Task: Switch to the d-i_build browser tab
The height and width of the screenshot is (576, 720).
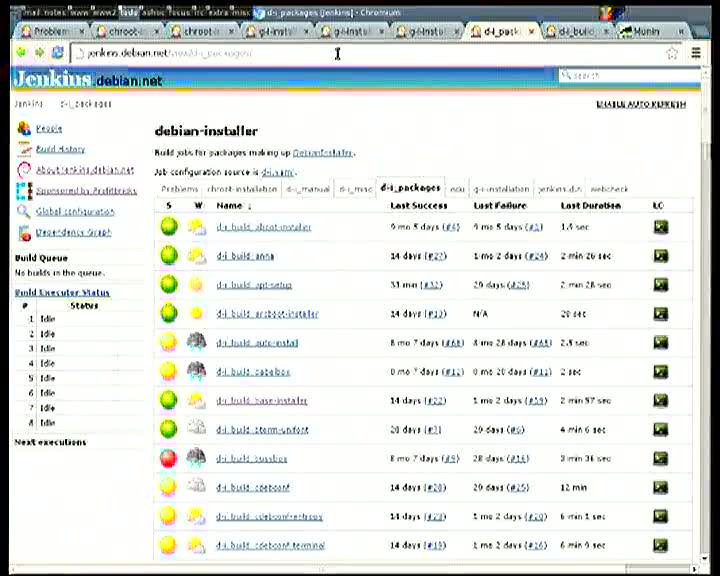Action: pyautogui.click(x=576, y=31)
